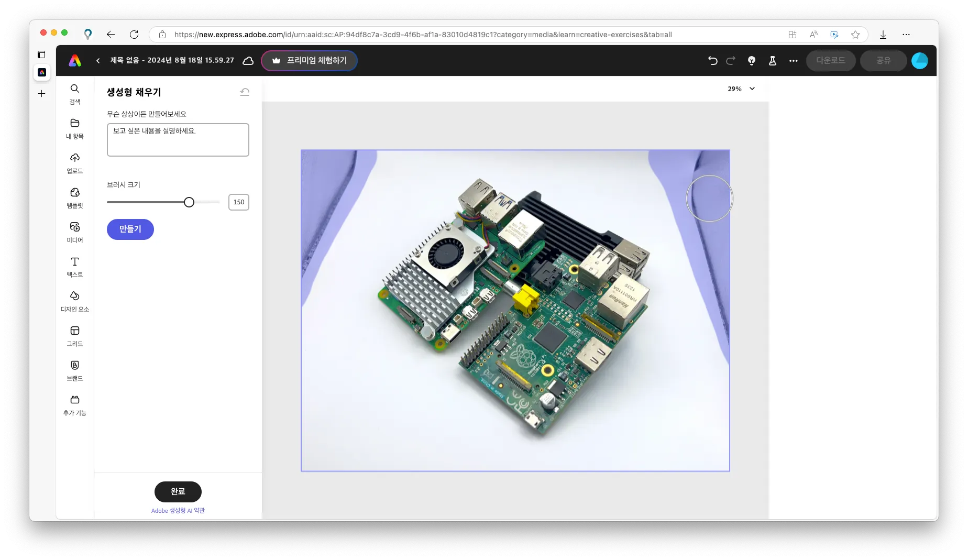Click the brush size slider handle
The height and width of the screenshot is (560, 968).
click(x=189, y=202)
